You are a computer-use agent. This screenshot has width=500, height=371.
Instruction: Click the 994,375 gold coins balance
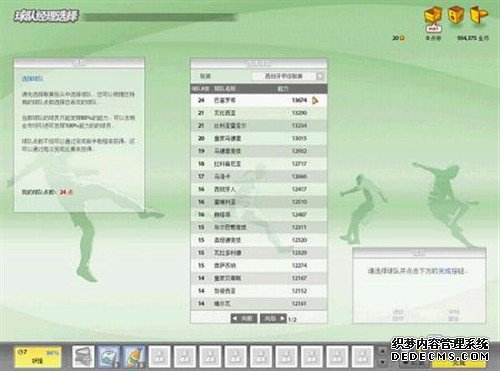click(472, 38)
